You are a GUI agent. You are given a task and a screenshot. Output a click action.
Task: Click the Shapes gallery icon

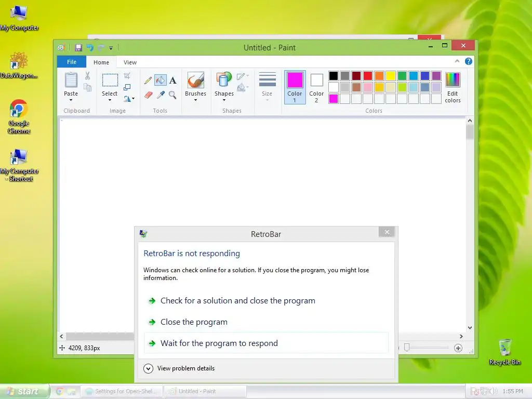[224, 81]
